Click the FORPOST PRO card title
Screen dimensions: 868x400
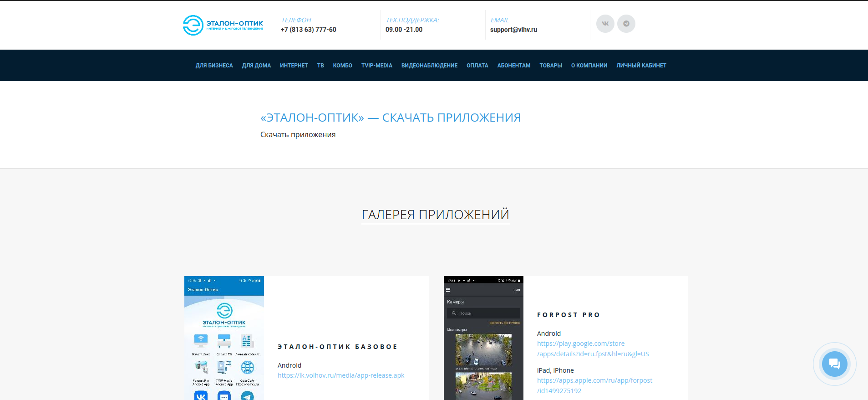coord(569,315)
